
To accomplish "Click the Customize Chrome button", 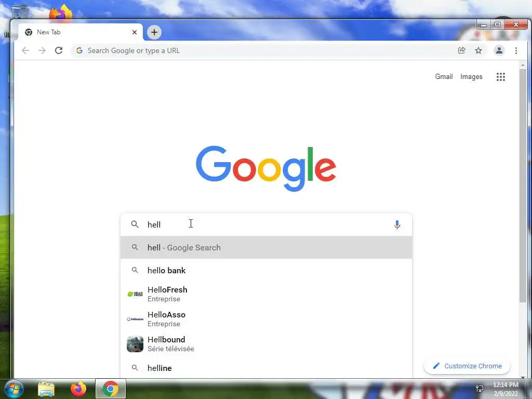I will click(x=467, y=366).
